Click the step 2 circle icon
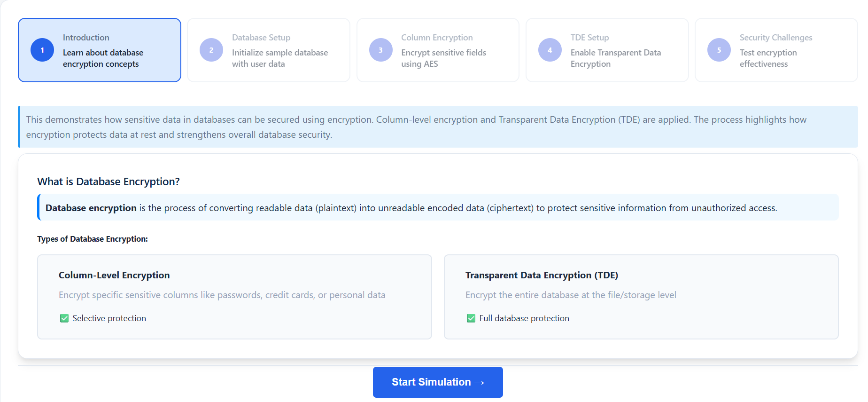Viewport: 868px width, 402px height. tap(211, 50)
